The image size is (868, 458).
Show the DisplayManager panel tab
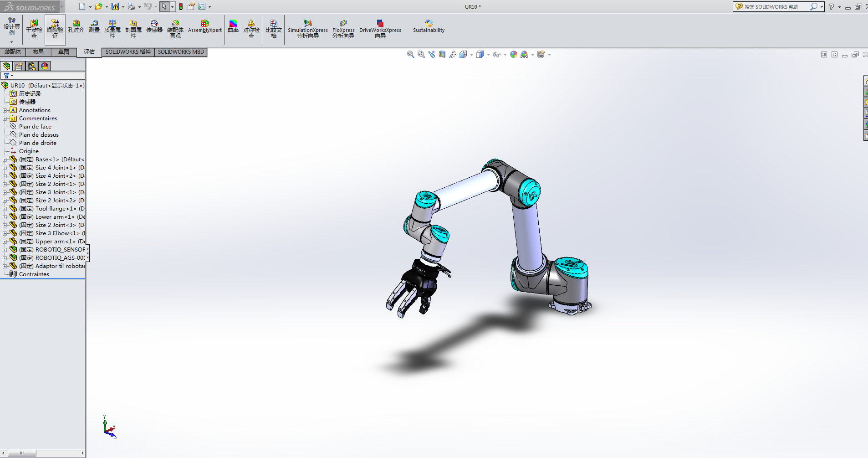[45, 66]
